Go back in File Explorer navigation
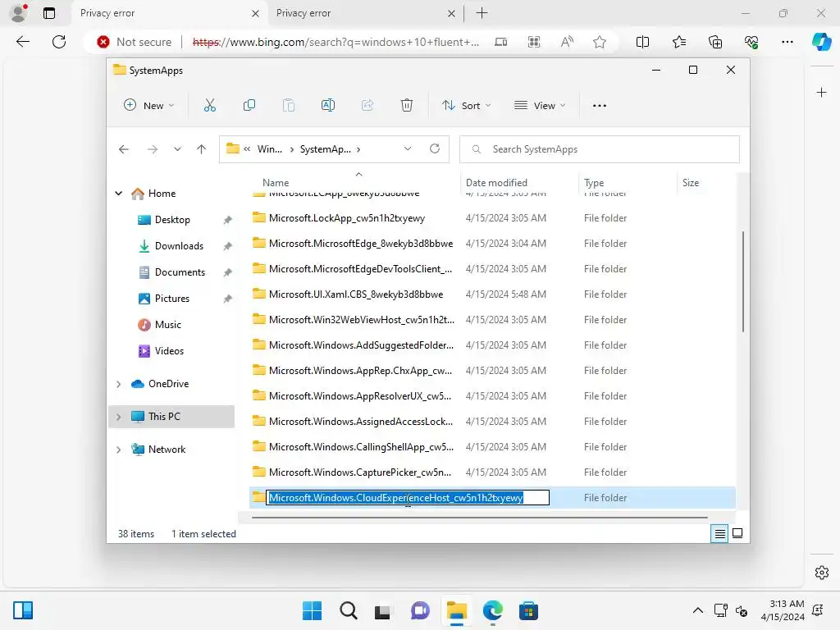 pyautogui.click(x=124, y=149)
